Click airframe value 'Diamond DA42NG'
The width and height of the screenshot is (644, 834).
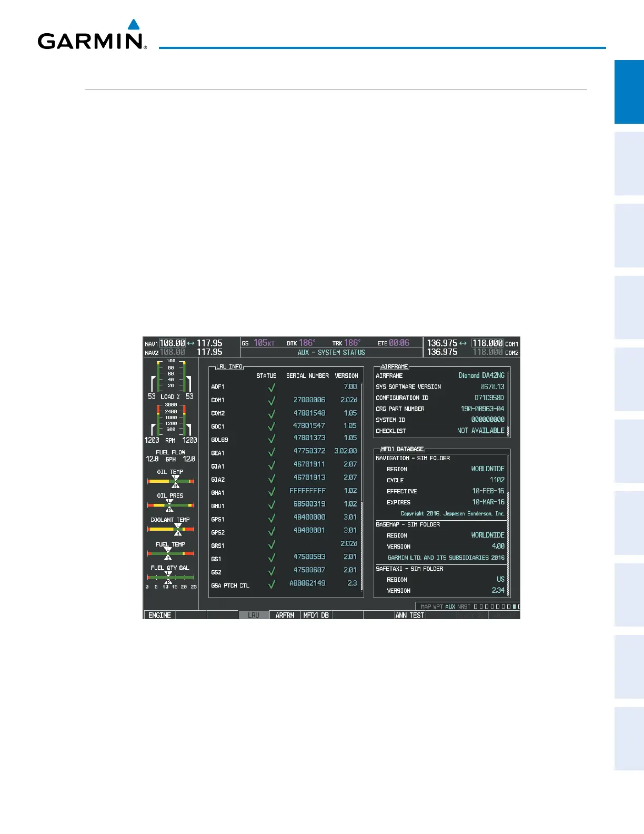481,375
